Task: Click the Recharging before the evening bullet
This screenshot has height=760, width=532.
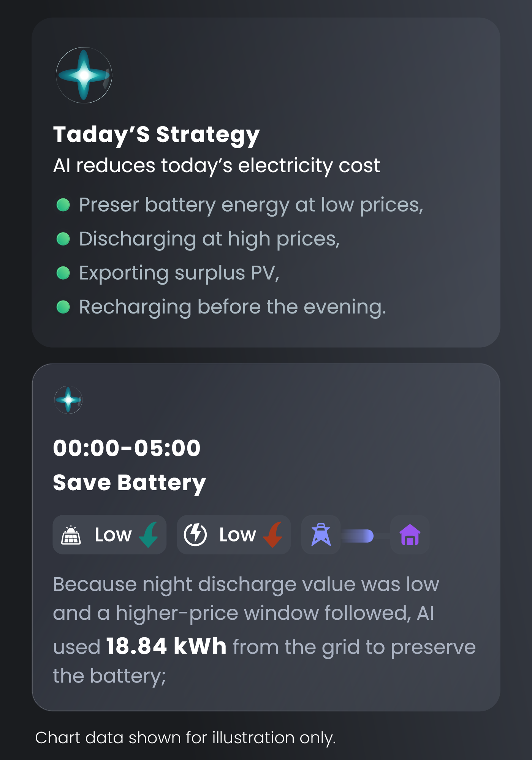Action: (221, 307)
